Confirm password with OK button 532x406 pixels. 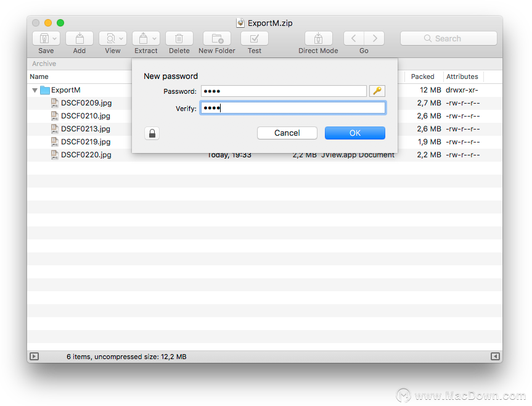(355, 133)
